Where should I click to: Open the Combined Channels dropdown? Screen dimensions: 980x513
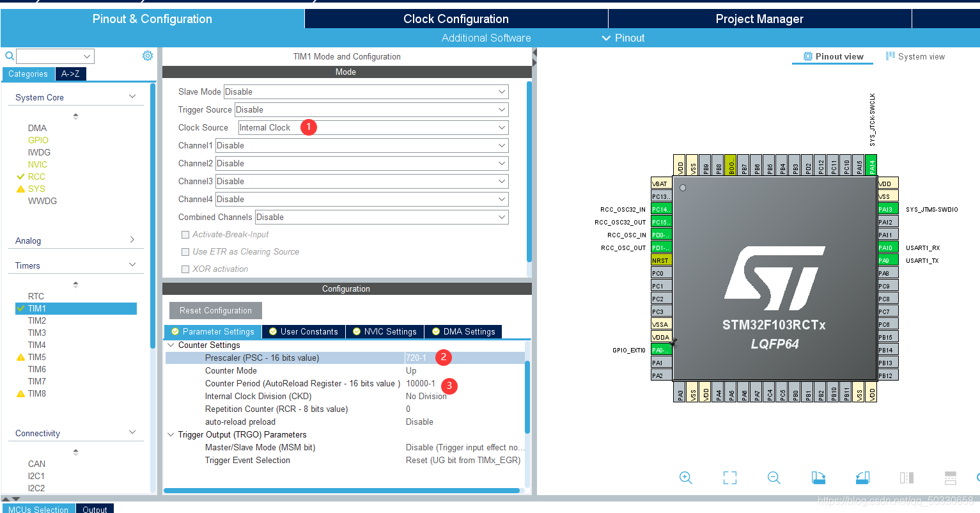382,217
